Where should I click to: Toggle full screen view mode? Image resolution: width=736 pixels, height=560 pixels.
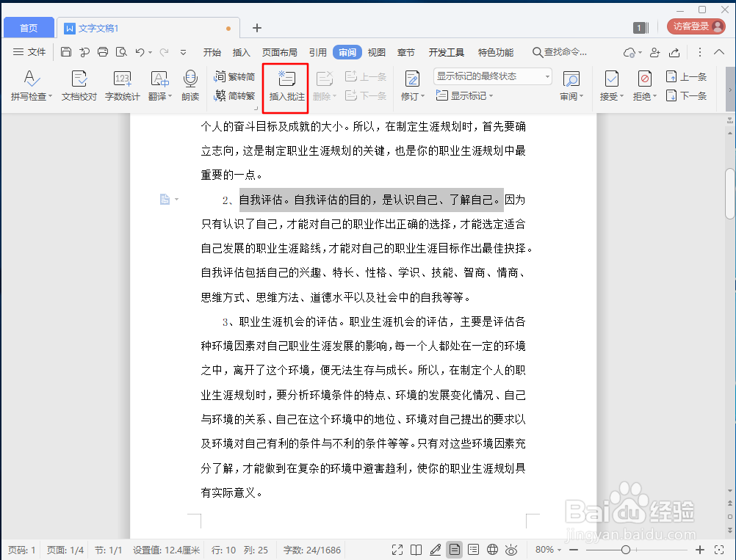397,549
